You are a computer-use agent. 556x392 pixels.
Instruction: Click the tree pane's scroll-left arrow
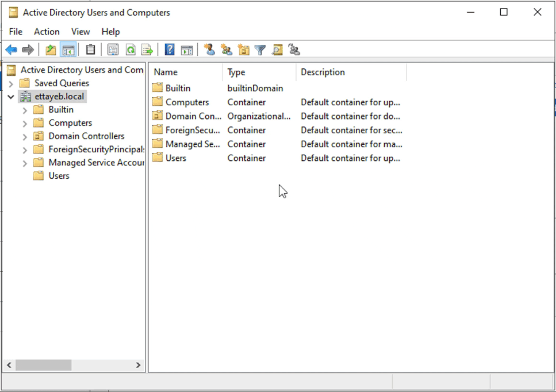point(9,365)
